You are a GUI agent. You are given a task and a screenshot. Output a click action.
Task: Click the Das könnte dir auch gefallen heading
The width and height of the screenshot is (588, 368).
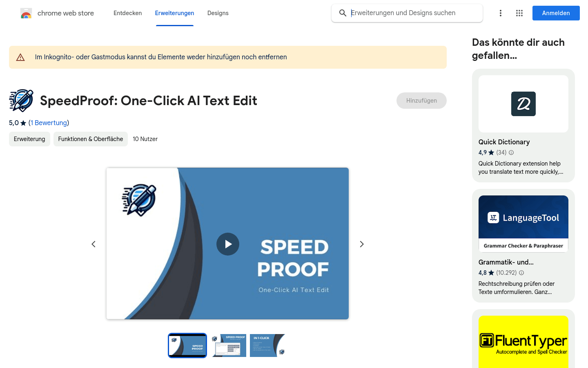(518, 49)
